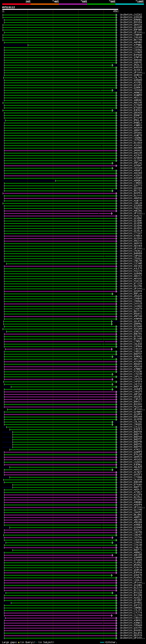Select the UniRef100_B6T788 label
The height and width of the screenshot is (644, 146).
[x=131, y=40]
